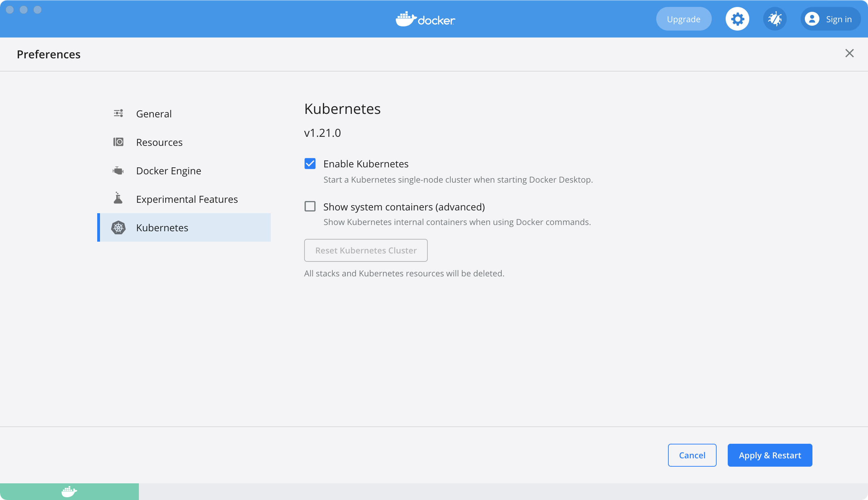Click the Resources monitor icon
The width and height of the screenshot is (868, 500).
coord(118,142)
